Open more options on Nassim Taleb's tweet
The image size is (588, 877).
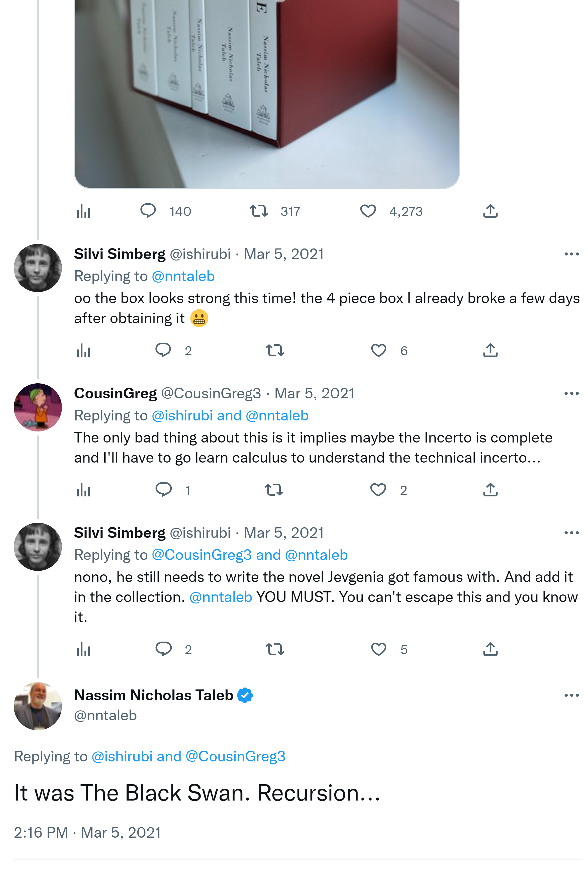point(571,695)
